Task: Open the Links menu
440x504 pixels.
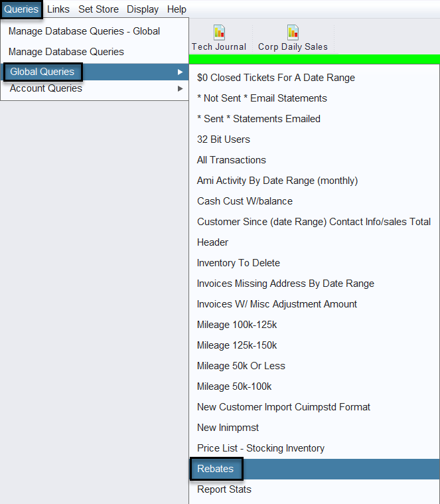Action: pos(58,9)
